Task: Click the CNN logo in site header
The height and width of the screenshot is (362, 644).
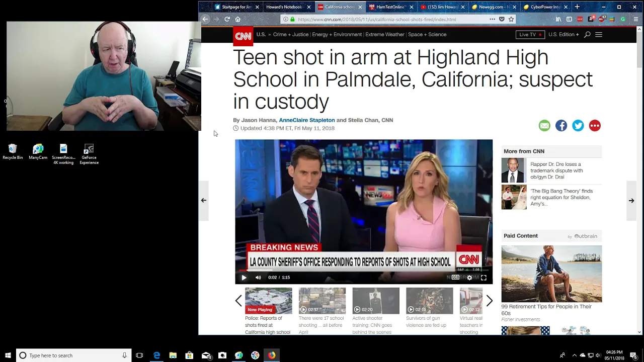Action: tap(243, 36)
